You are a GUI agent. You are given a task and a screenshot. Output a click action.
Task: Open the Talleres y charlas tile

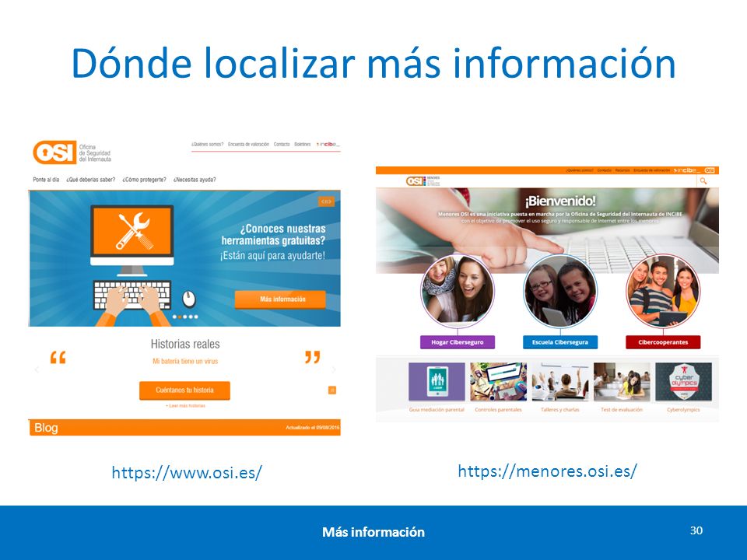(x=559, y=387)
